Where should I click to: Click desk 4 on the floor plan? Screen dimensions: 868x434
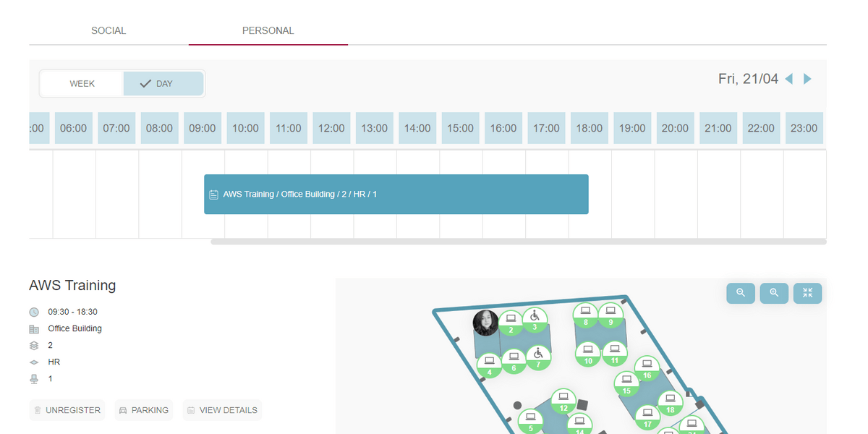(x=490, y=365)
